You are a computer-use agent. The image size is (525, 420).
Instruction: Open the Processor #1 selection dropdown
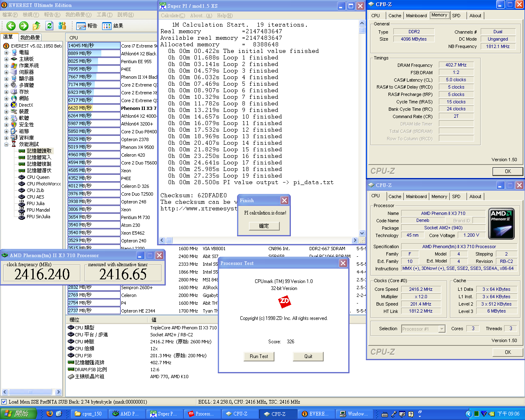(x=442, y=329)
